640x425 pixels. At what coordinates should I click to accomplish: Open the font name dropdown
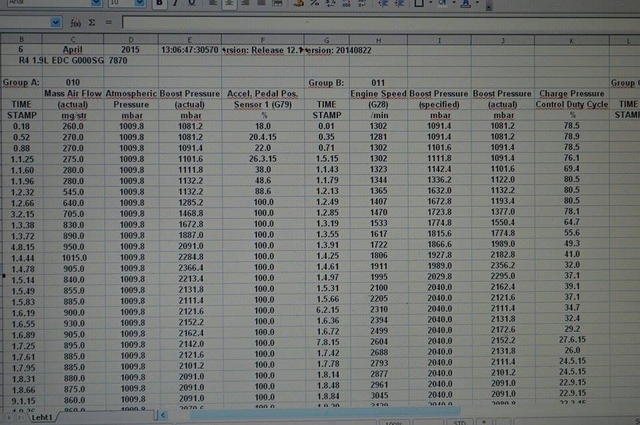[96, 3]
